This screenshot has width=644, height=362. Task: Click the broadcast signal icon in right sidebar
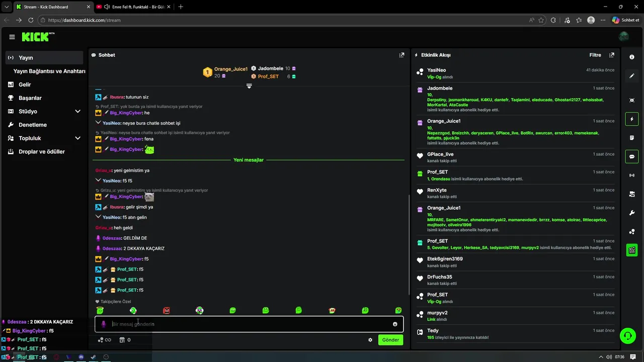point(632,175)
